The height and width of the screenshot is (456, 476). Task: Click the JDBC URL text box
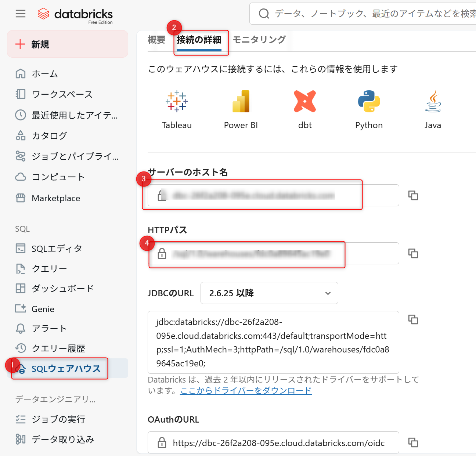273,342
